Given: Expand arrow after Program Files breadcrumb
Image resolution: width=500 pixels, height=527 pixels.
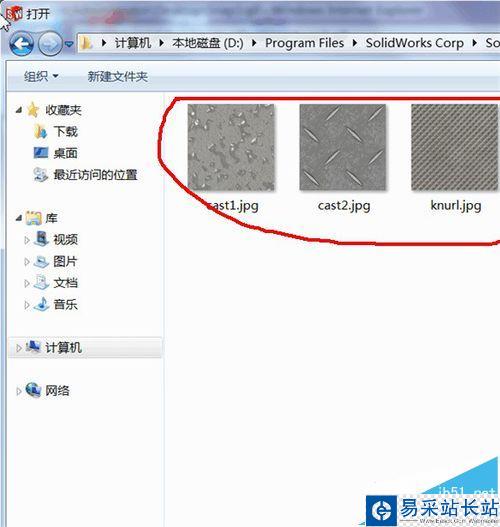Looking at the screenshot, I should (x=355, y=43).
